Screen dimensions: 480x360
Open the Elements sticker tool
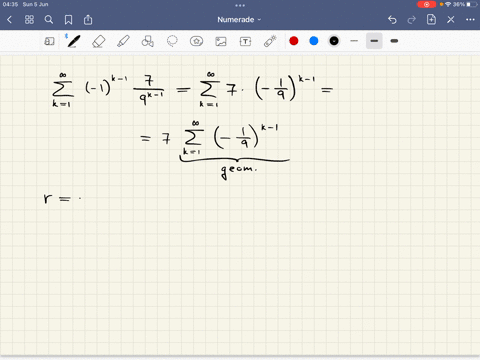[x=196, y=41]
